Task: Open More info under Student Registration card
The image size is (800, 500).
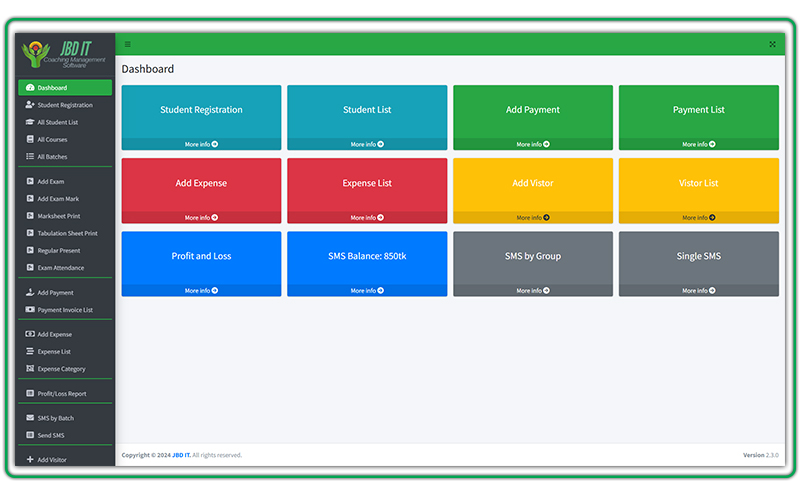Action: [x=201, y=144]
